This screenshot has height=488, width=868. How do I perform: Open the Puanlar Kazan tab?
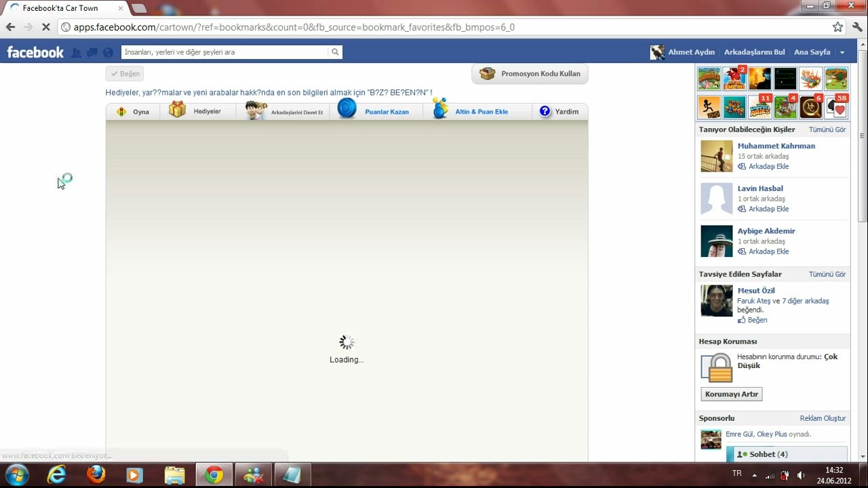376,112
